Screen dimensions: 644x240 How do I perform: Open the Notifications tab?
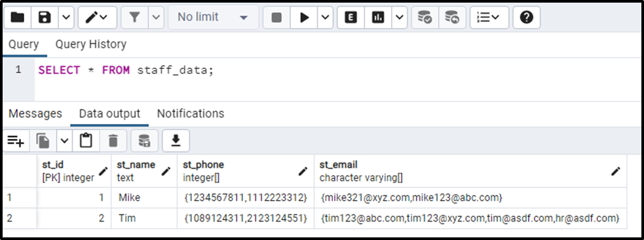(x=191, y=113)
